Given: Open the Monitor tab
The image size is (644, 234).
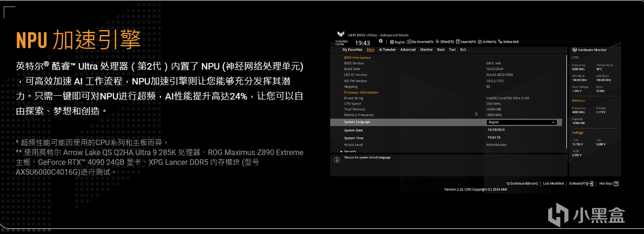Looking at the screenshot, I should point(427,50).
